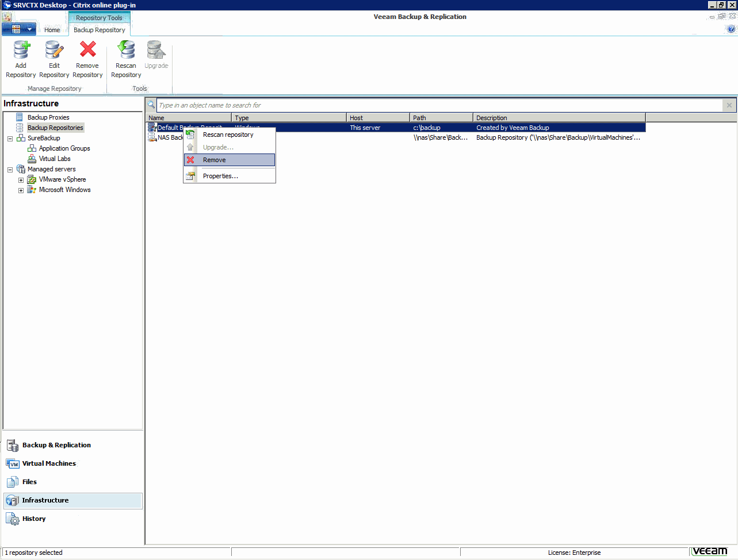Screen dimensions: 738x560
Task: Click the 'c:\backup' path cell
Action: [427, 128]
